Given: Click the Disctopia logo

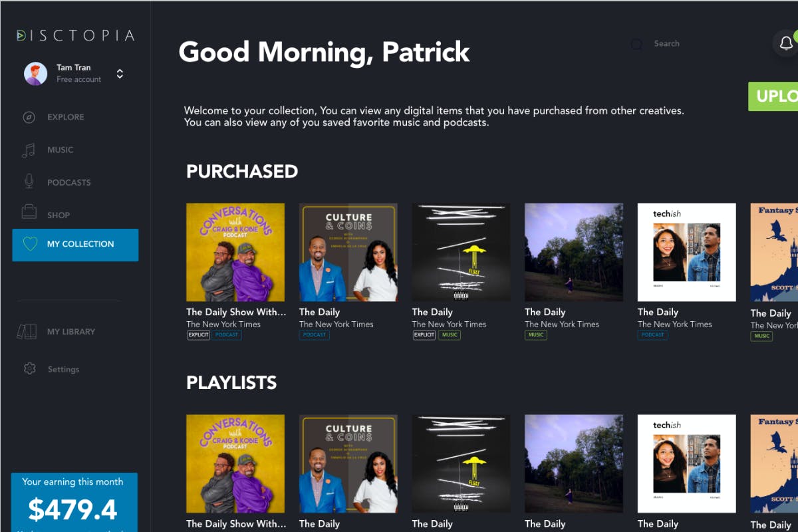Looking at the screenshot, I should pos(75,35).
